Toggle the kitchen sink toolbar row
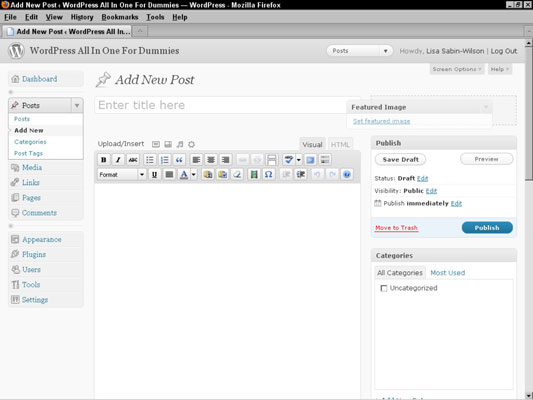 pyautogui.click(x=325, y=160)
